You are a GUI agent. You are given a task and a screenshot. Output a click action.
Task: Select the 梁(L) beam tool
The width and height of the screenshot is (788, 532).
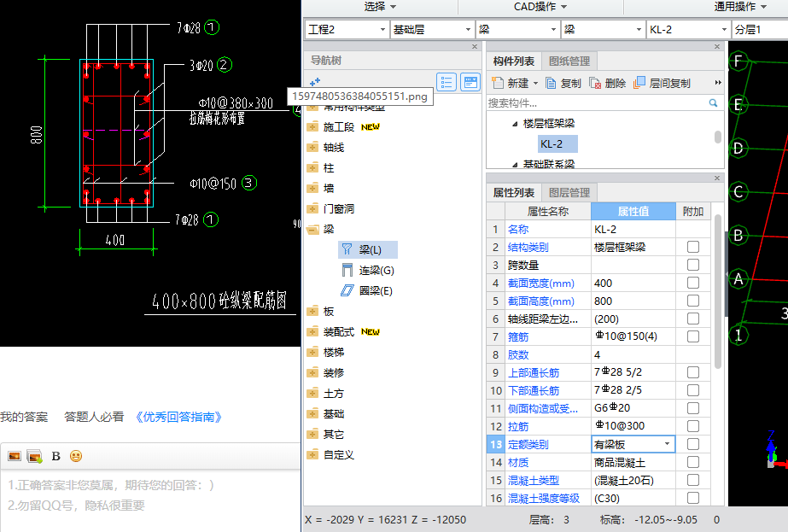pos(368,250)
